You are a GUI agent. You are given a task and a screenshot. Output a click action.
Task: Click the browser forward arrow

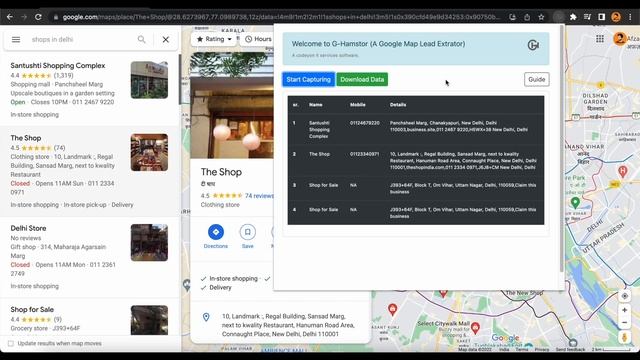tap(24, 17)
